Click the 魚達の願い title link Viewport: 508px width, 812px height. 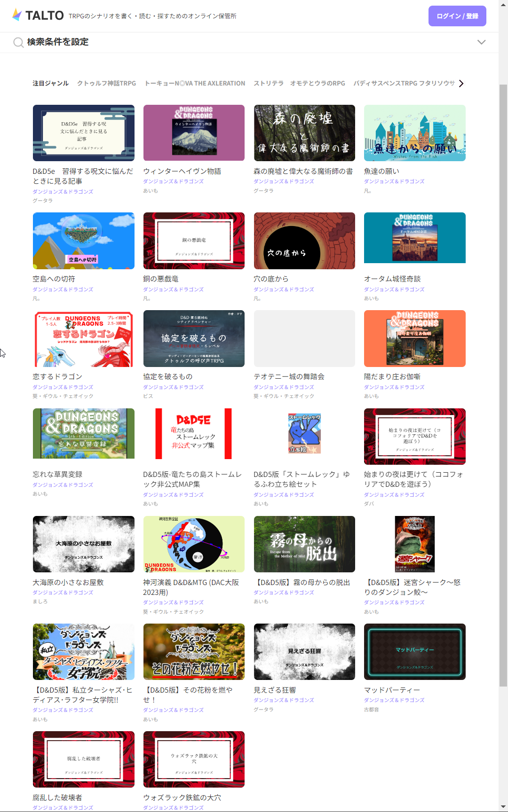[x=381, y=171]
